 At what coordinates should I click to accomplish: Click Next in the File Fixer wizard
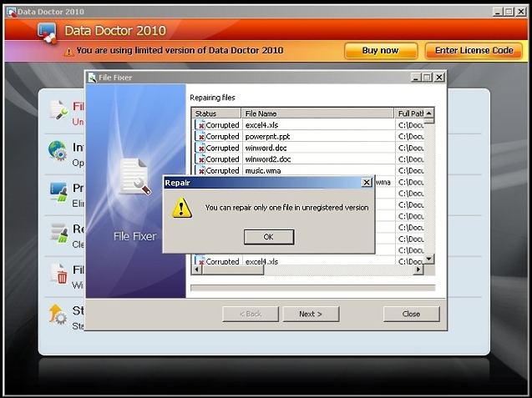(310, 314)
